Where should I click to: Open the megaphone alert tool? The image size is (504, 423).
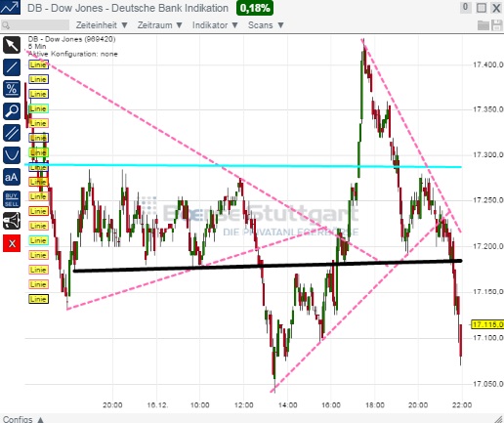tap(12, 222)
